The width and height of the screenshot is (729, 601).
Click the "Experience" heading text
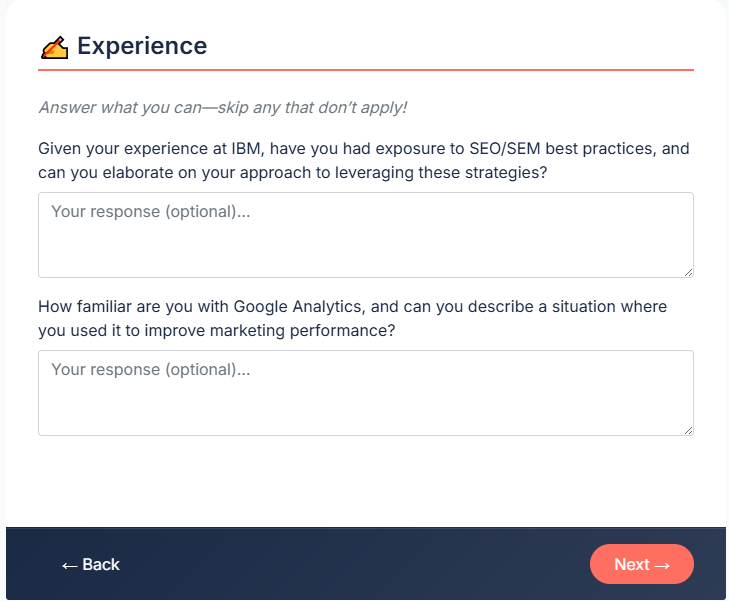tap(142, 46)
